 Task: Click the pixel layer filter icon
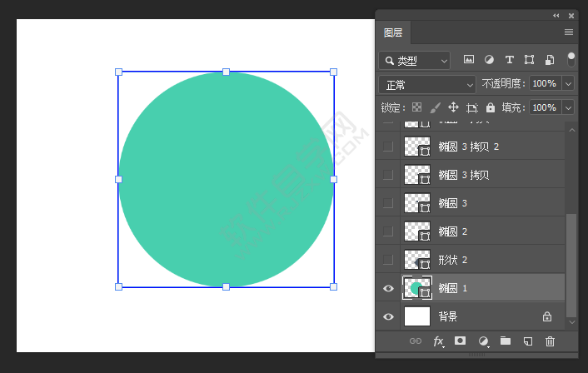pyautogui.click(x=469, y=60)
